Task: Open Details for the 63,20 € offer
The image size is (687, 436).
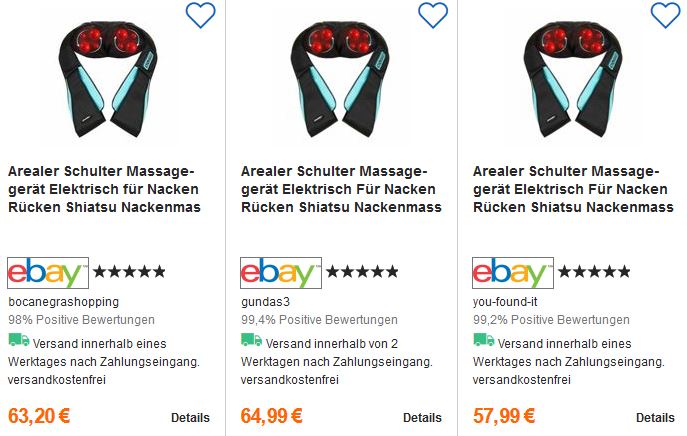Action: tap(190, 418)
